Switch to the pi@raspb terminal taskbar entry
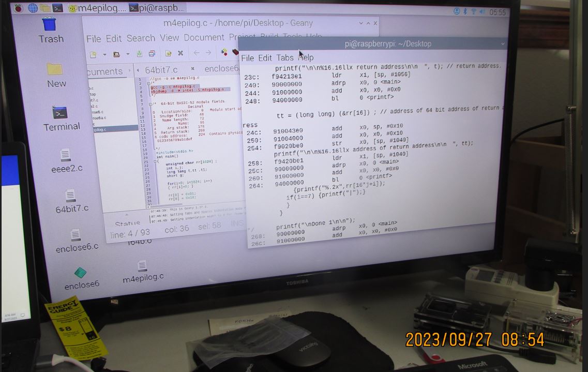This screenshot has width=588, height=372. (x=157, y=8)
